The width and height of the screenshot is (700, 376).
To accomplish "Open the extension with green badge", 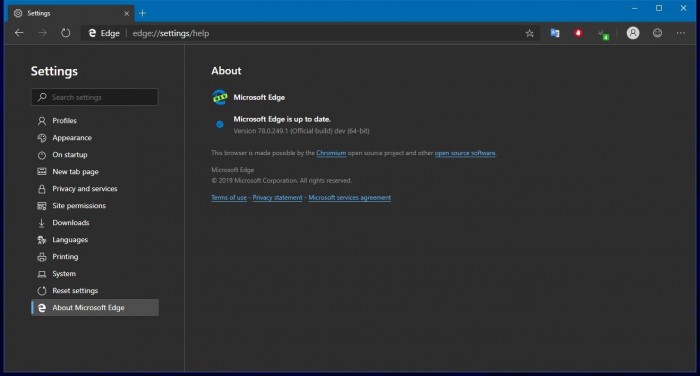I will pos(603,34).
